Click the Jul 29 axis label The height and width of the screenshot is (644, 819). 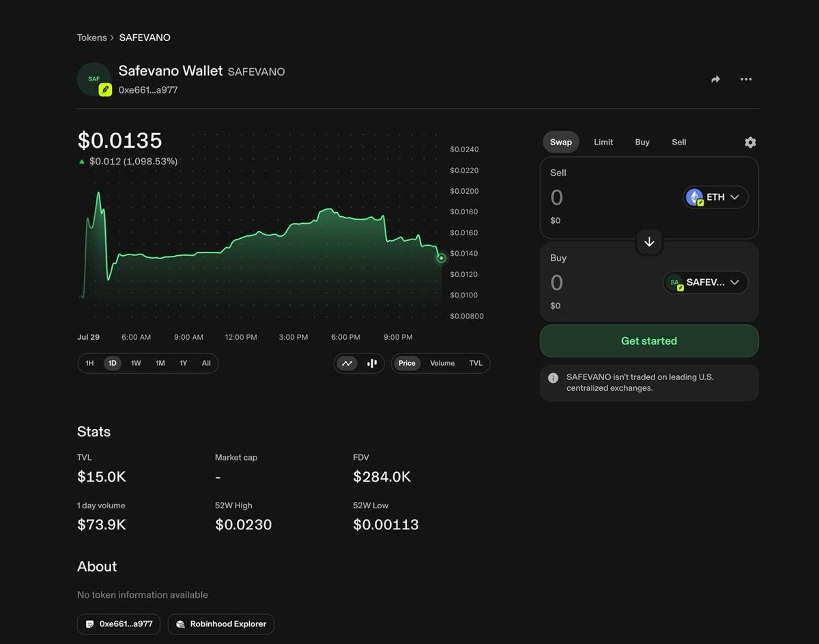89,337
